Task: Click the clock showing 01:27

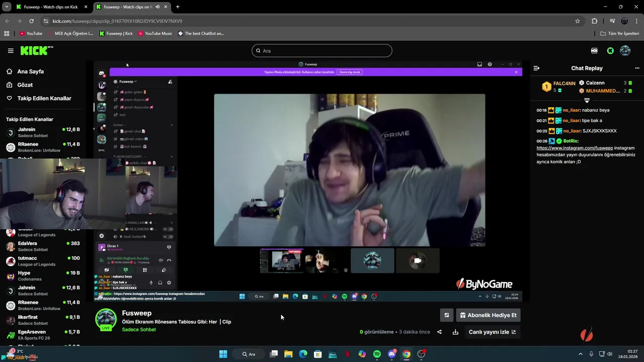Action: 632,351
